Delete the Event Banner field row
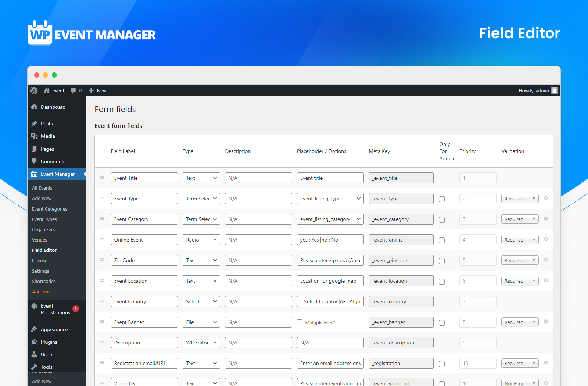 coord(546,322)
